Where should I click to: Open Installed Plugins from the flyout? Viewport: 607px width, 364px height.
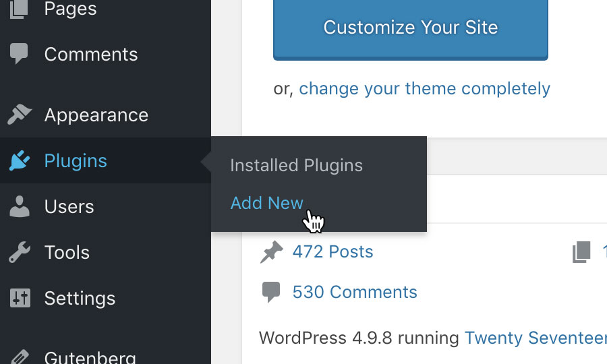pyautogui.click(x=296, y=165)
